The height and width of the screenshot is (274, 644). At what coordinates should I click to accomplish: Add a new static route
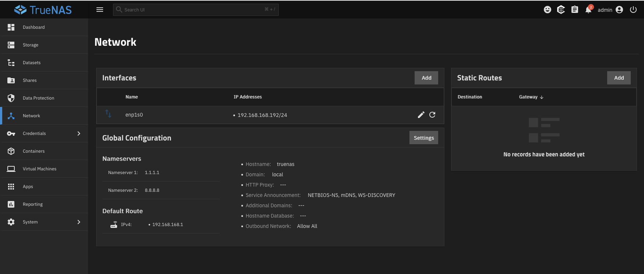[x=619, y=78]
